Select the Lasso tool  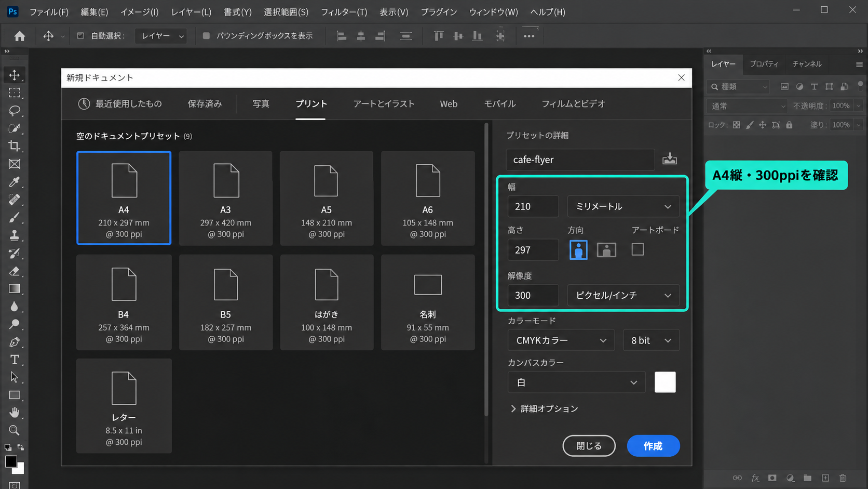15,111
